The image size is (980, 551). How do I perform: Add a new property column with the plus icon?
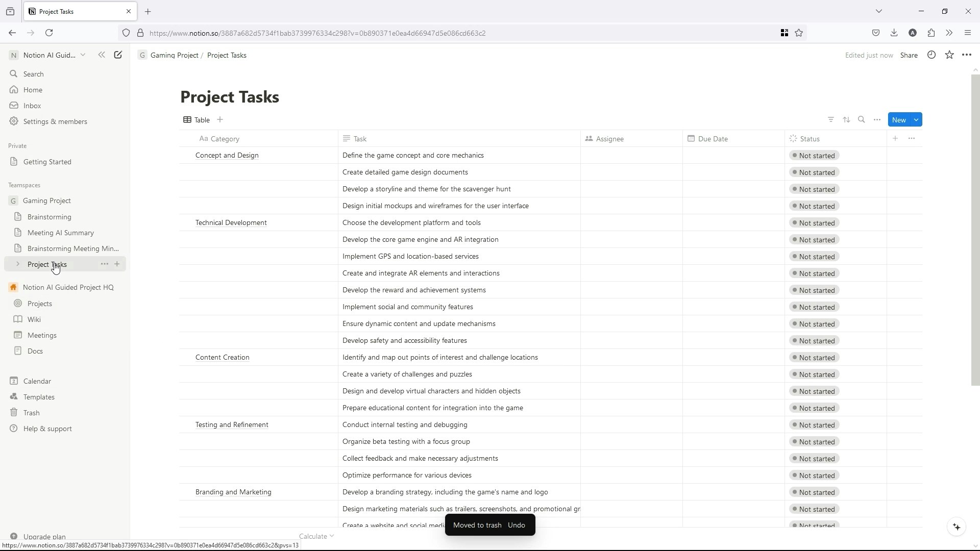coord(895,139)
